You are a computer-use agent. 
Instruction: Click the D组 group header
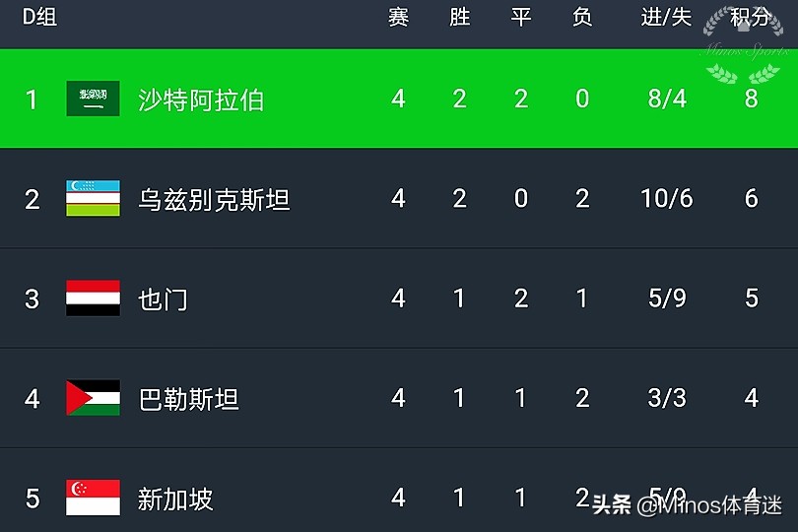click(x=39, y=17)
